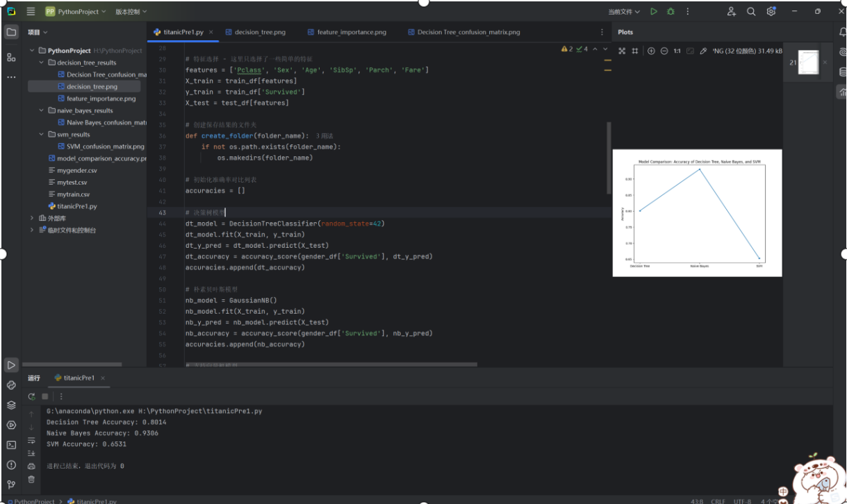
Task: Pick a color with Plots eyedropper icon
Action: coord(703,51)
